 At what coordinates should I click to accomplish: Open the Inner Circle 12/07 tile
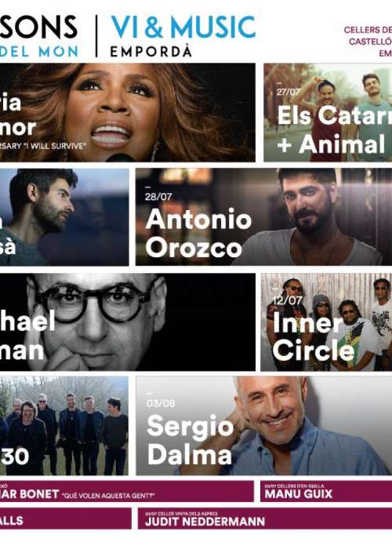coord(326,322)
